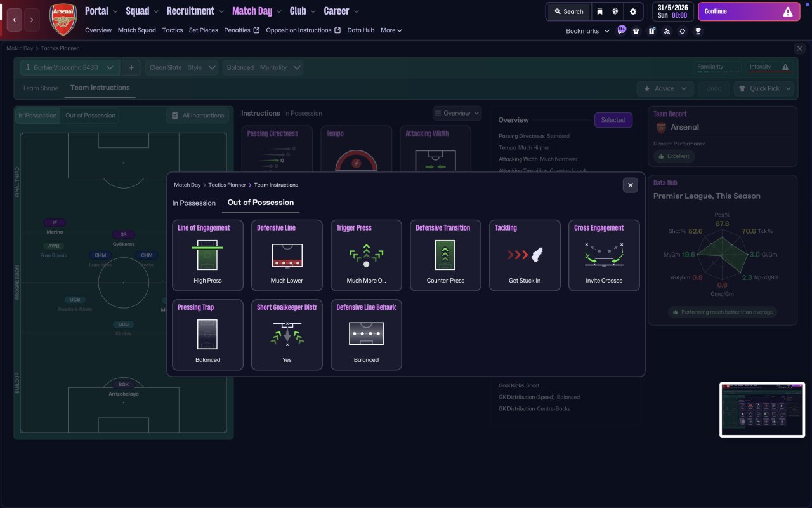Open the Defensive Line instruction card
This screenshot has width=812, height=508.
click(287, 255)
